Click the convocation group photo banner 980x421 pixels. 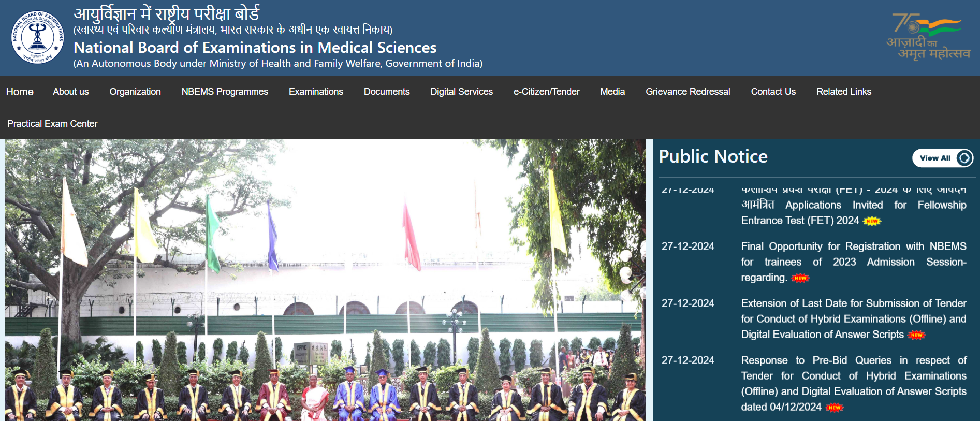[325, 280]
